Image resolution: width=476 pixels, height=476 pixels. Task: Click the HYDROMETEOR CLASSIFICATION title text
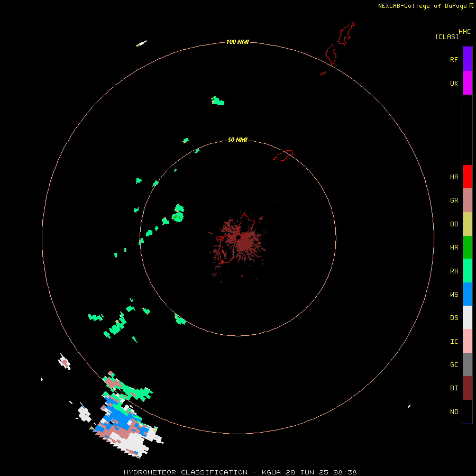click(186, 472)
